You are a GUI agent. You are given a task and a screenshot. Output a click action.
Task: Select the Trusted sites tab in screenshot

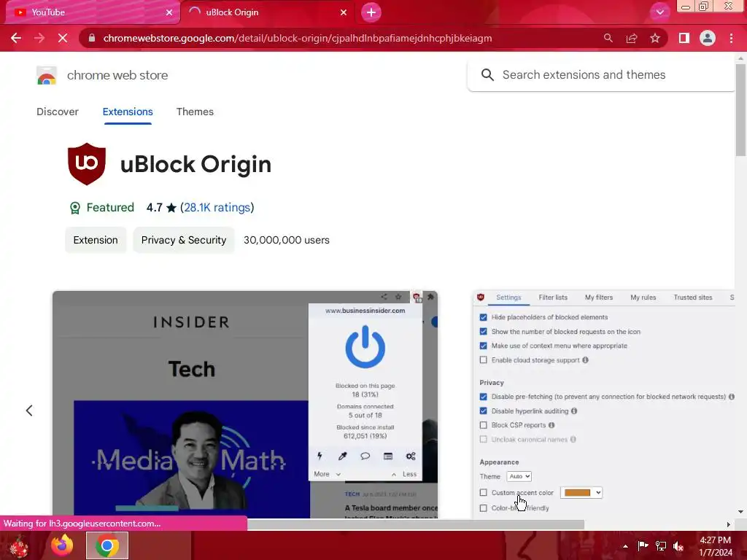coord(693,297)
